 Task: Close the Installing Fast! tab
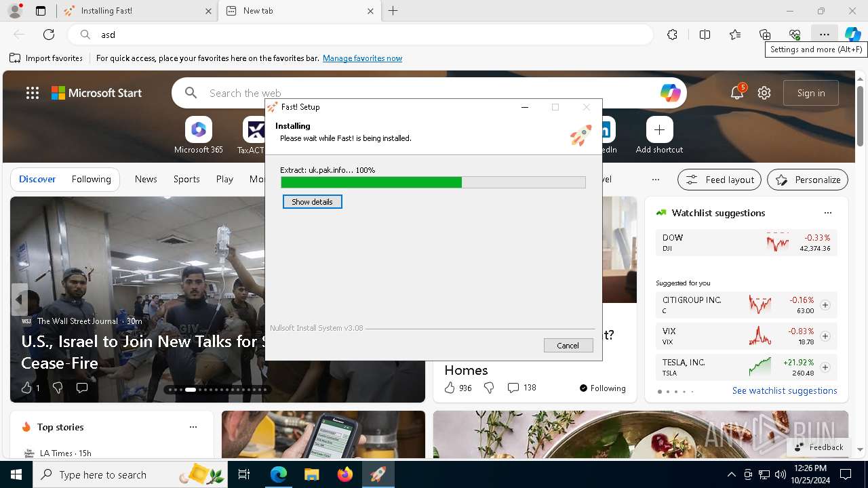point(208,11)
